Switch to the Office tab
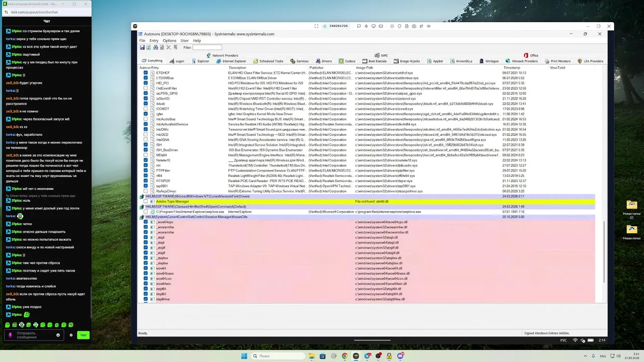Image resolution: width=644 pixels, height=362 pixels. (x=531, y=55)
